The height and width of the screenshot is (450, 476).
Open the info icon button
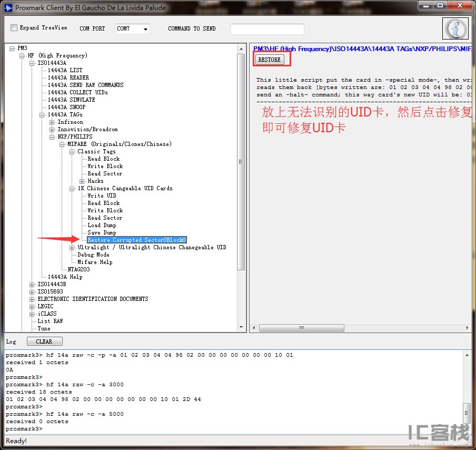coord(455,28)
